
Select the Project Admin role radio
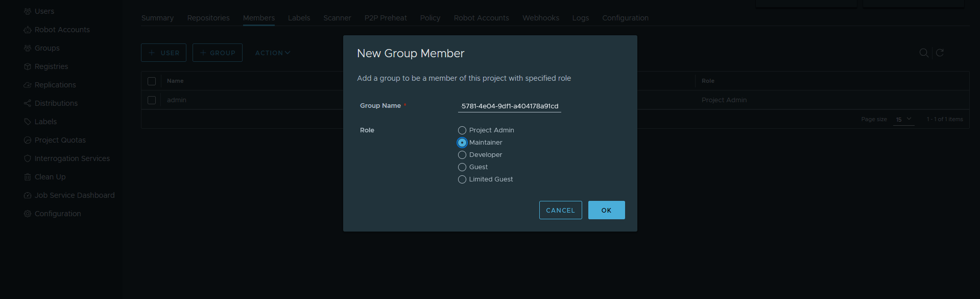click(462, 130)
